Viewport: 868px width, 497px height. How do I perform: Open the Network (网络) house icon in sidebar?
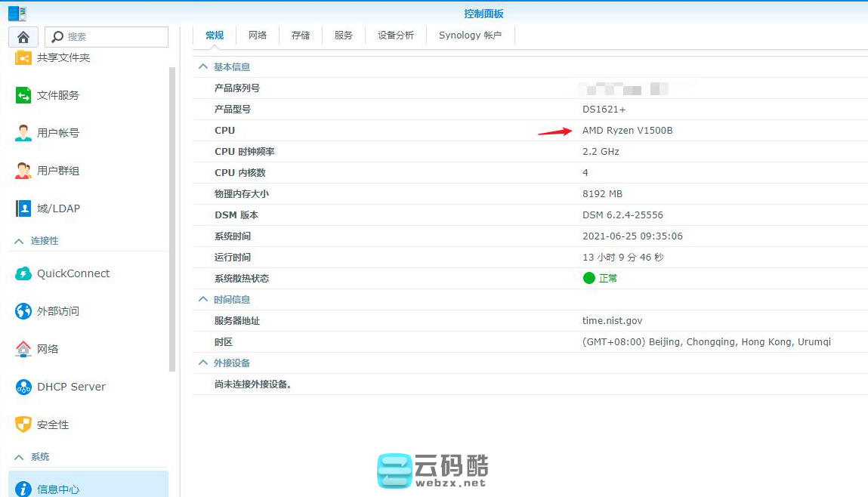coord(23,349)
